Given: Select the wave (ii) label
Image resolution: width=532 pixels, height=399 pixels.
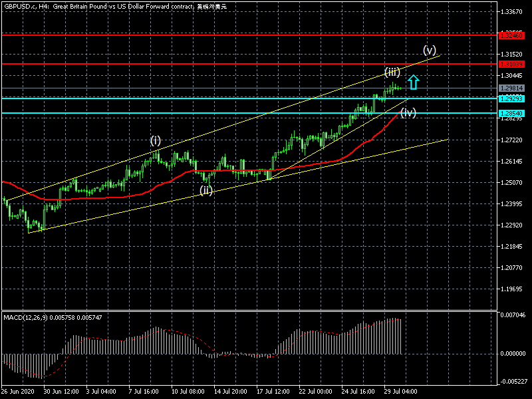Looking at the screenshot, I should pos(206,191).
